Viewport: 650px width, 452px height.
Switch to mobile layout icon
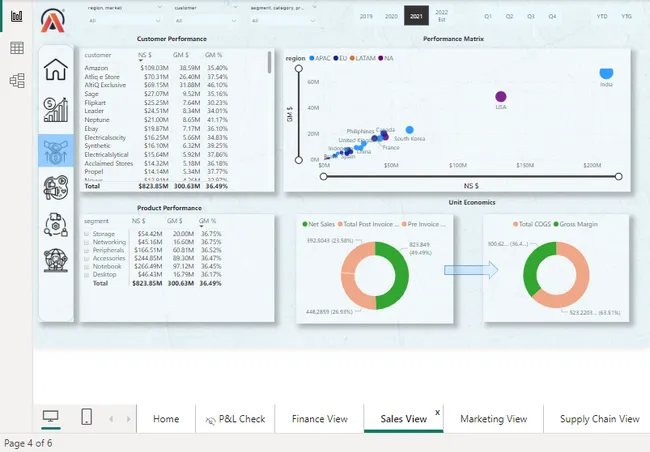86,417
